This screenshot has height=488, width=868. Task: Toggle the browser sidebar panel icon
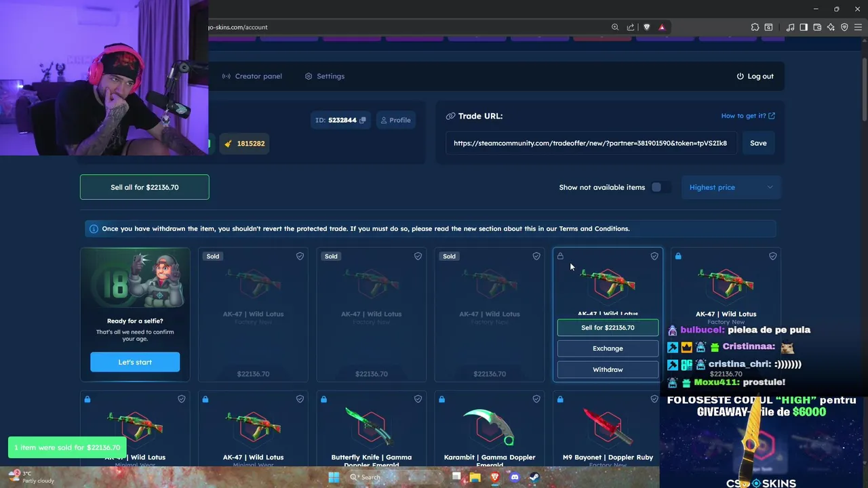pos(804,27)
